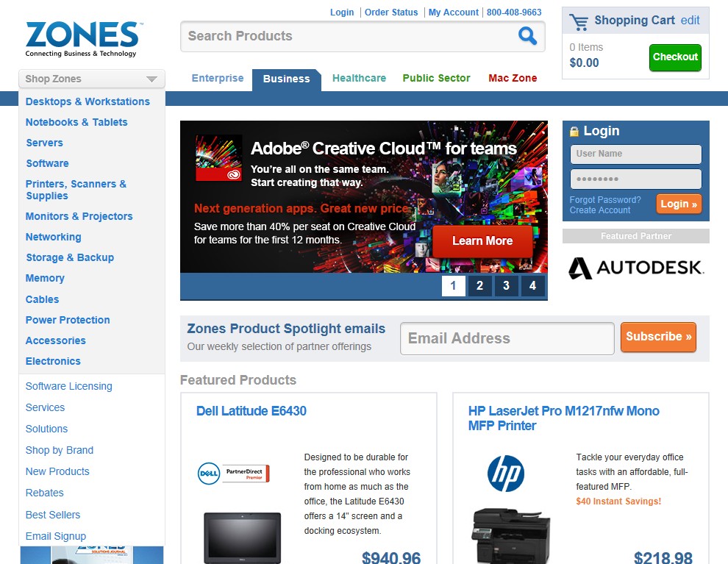The width and height of the screenshot is (728, 564).
Task: Show banner slide 1
Action: [453, 285]
